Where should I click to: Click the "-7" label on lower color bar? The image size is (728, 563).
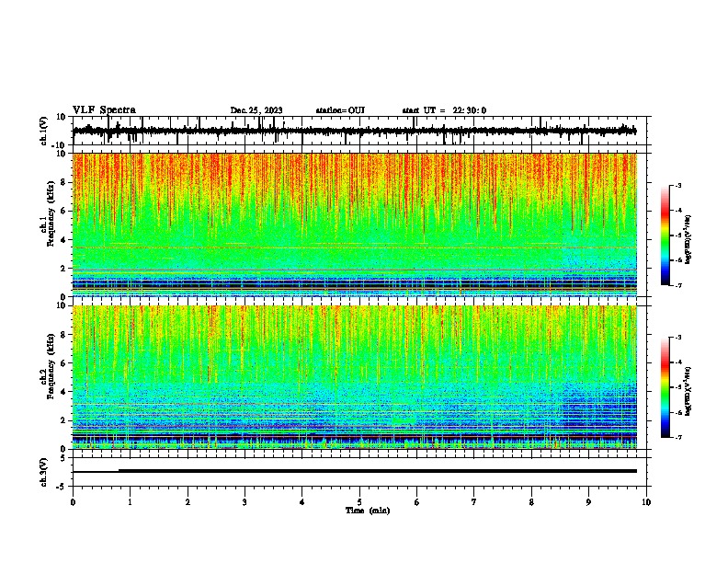pos(677,437)
